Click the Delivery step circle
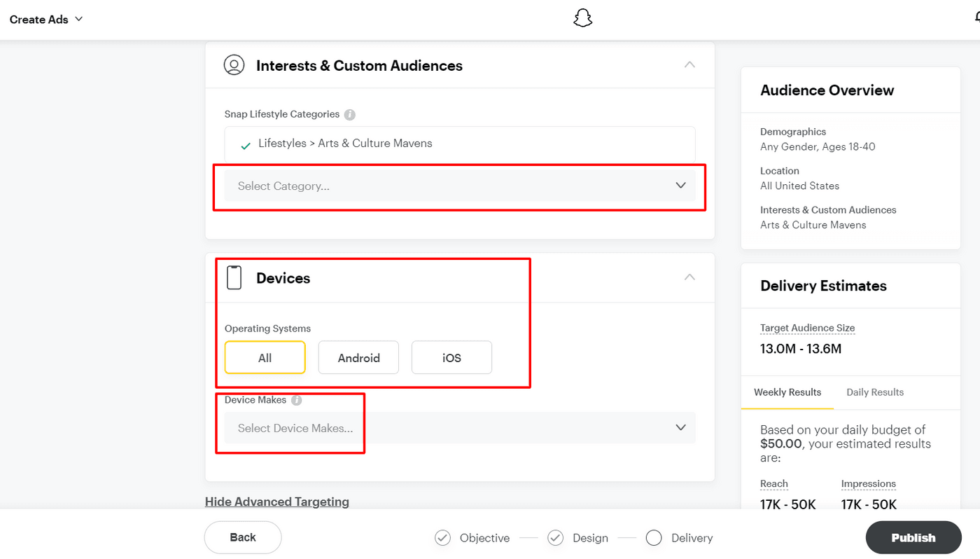980x559 pixels. [x=654, y=537]
